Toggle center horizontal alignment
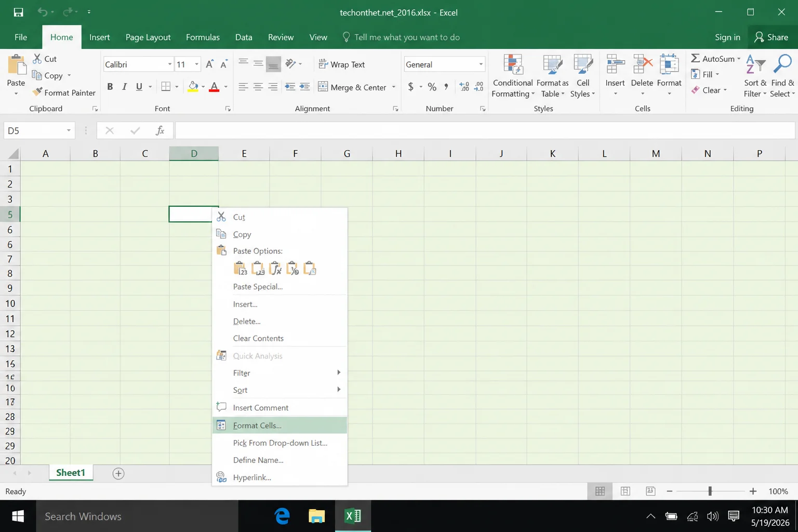 (258, 87)
